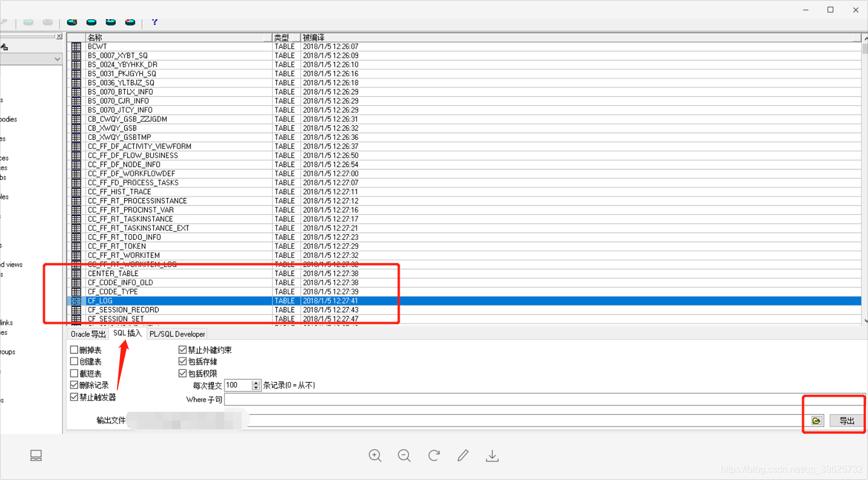
Task: Click table icon beside CB_XWQY_GSB
Action: pos(76,128)
